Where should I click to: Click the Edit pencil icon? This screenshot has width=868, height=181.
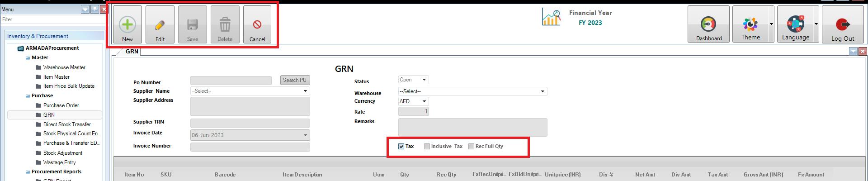160,24
